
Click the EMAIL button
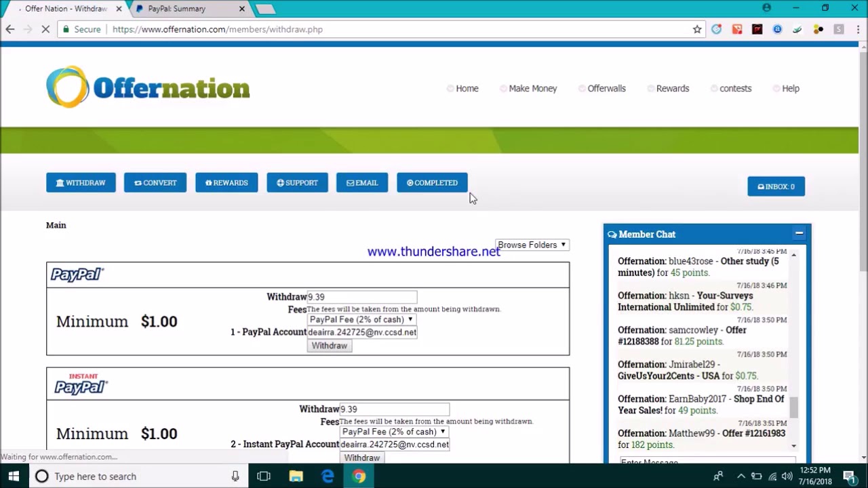[362, 183]
